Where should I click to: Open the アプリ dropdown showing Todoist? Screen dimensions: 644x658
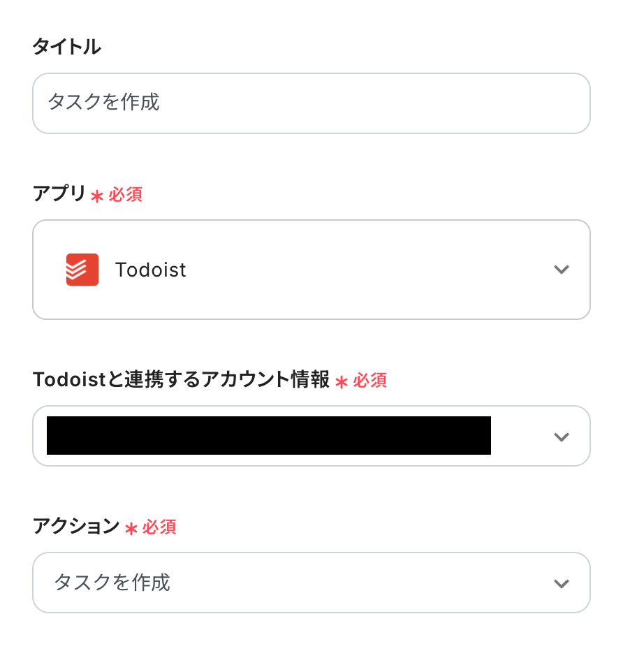click(311, 270)
